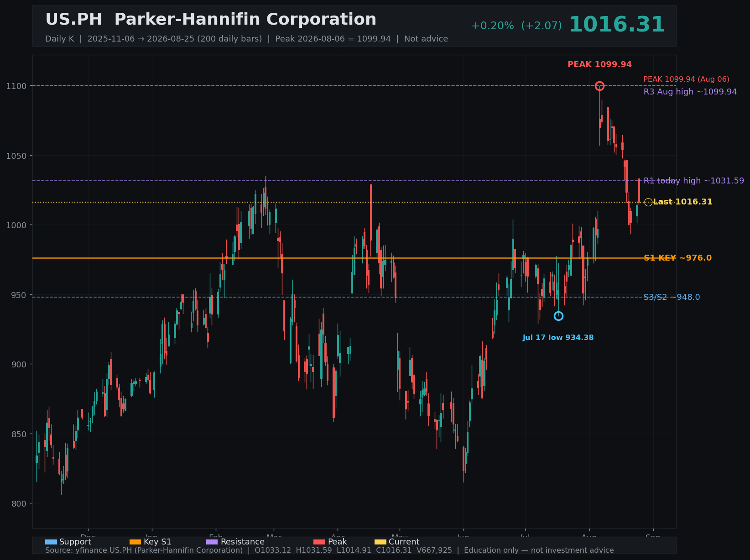Select the purple Resistance legend swatch
Screen dimensions: 750x560
click(212, 542)
